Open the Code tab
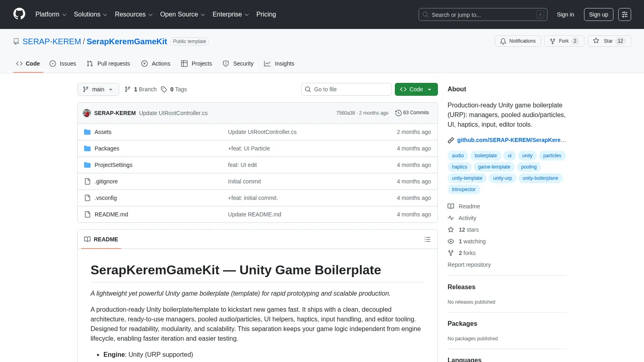644x362 pixels. [28, 64]
